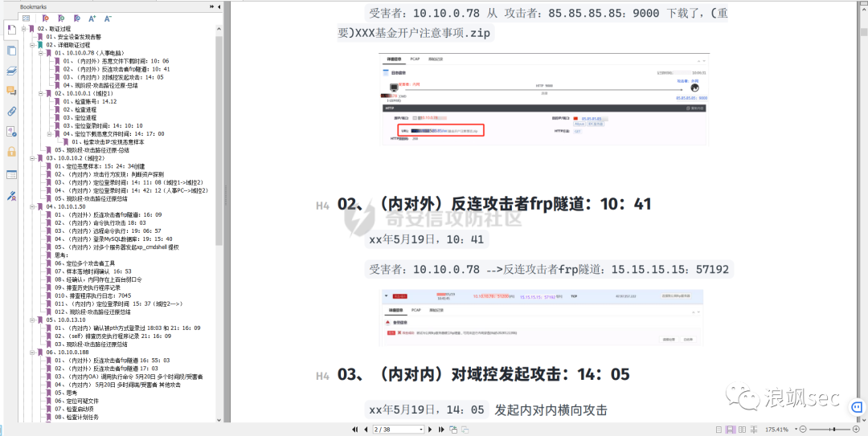Open the Attachments paperclip panel
This screenshot has width=868, height=436.
tap(11, 111)
